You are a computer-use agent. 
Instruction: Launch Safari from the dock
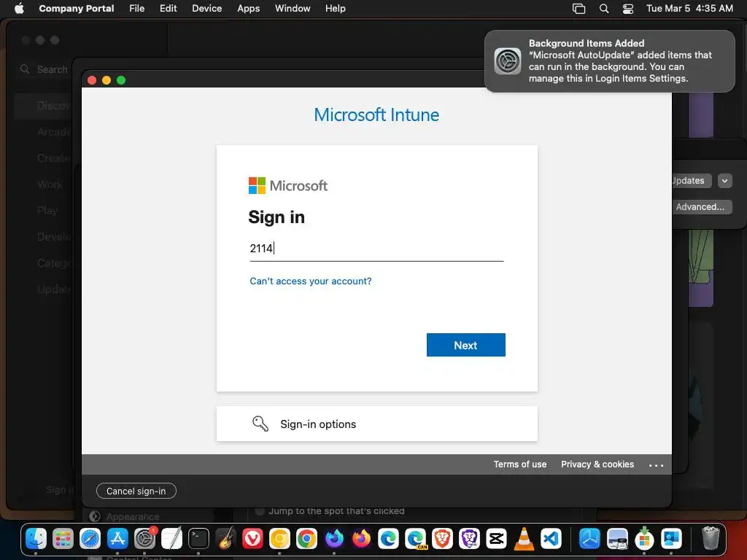coord(90,539)
